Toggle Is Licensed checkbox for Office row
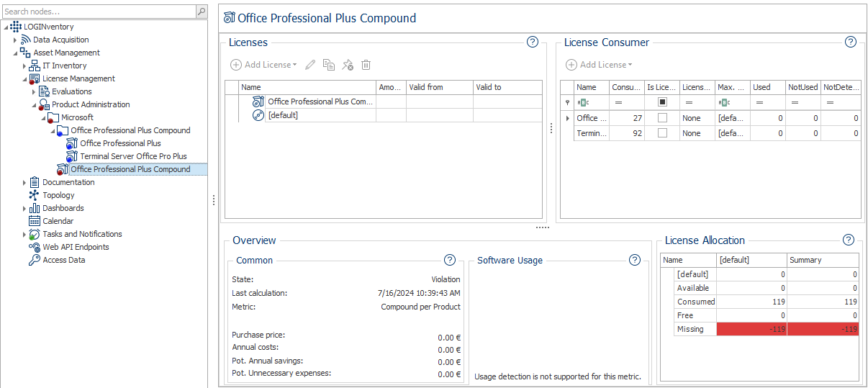The image size is (868, 388). click(x=662, y=117)
